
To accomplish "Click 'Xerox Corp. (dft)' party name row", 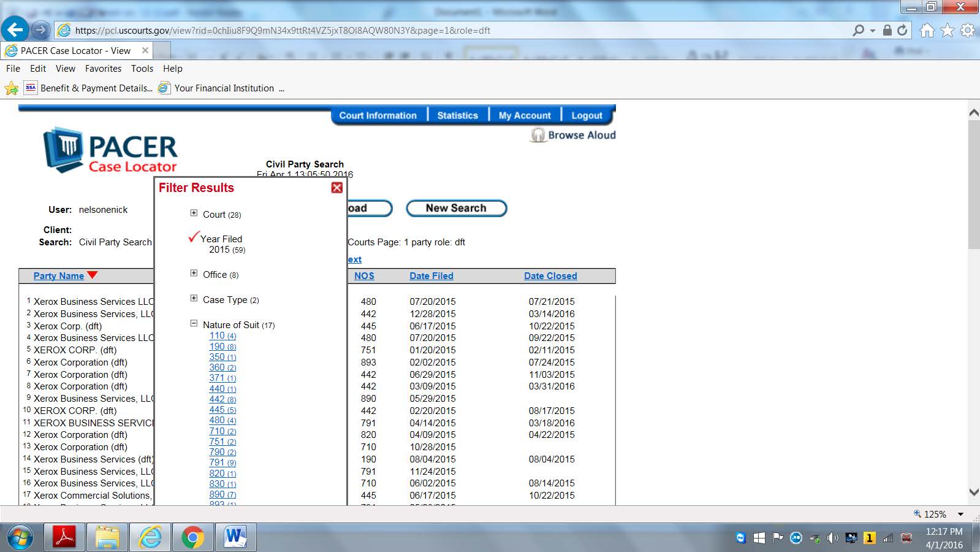I will point(67,326).
